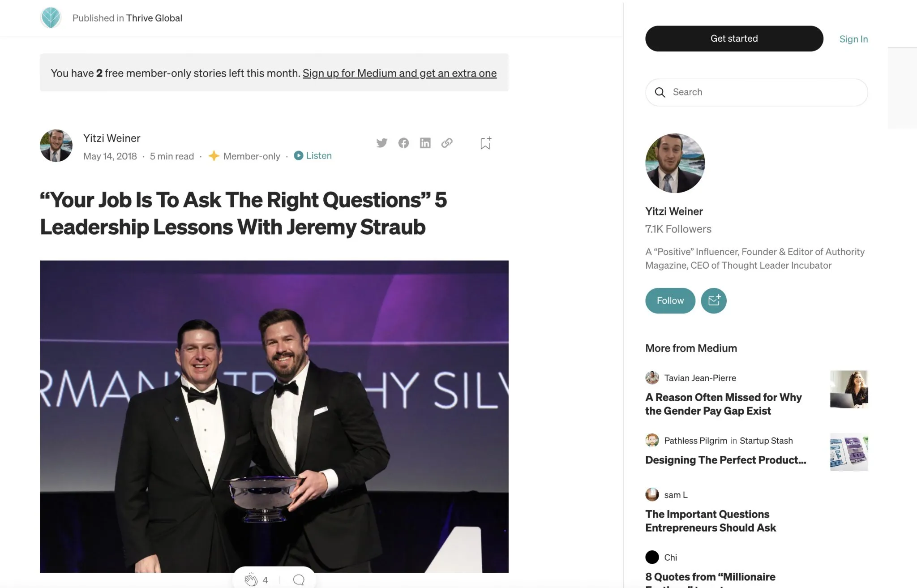The image size is (917, 588).
Task: Bookmark this story with the save icon
Action: click(x=485, y=143)
